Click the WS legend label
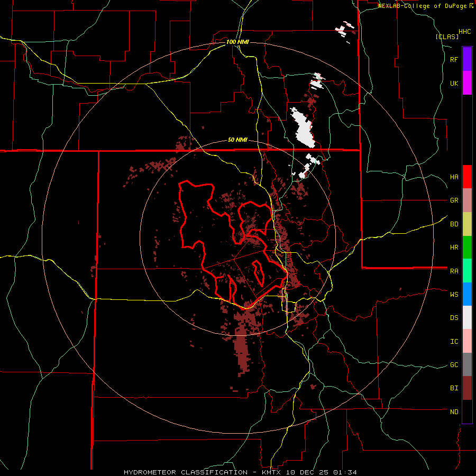 click(454, 294)
